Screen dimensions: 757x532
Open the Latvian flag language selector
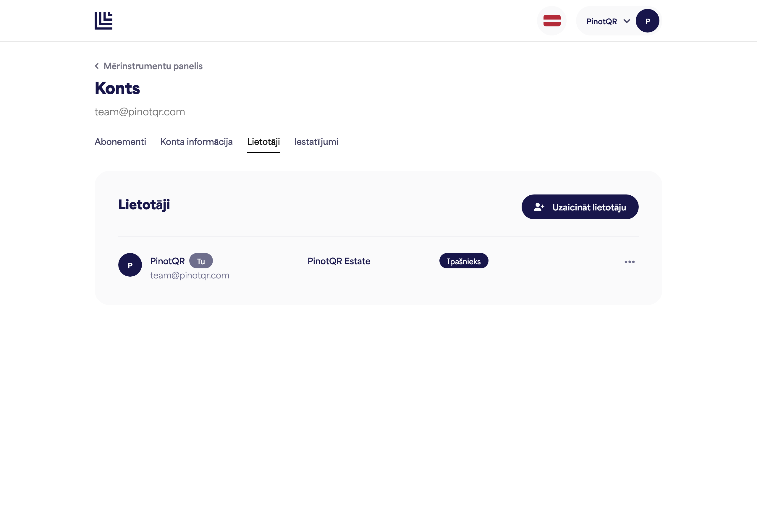click(551, 21)
